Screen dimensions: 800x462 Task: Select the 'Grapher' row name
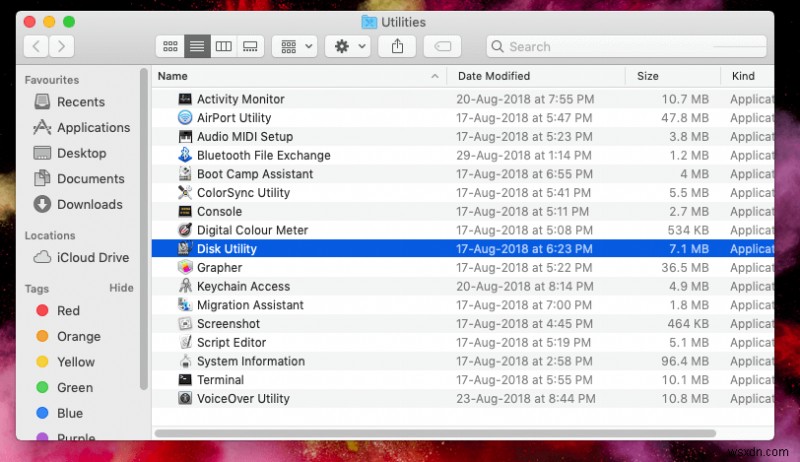click(219, 268)
